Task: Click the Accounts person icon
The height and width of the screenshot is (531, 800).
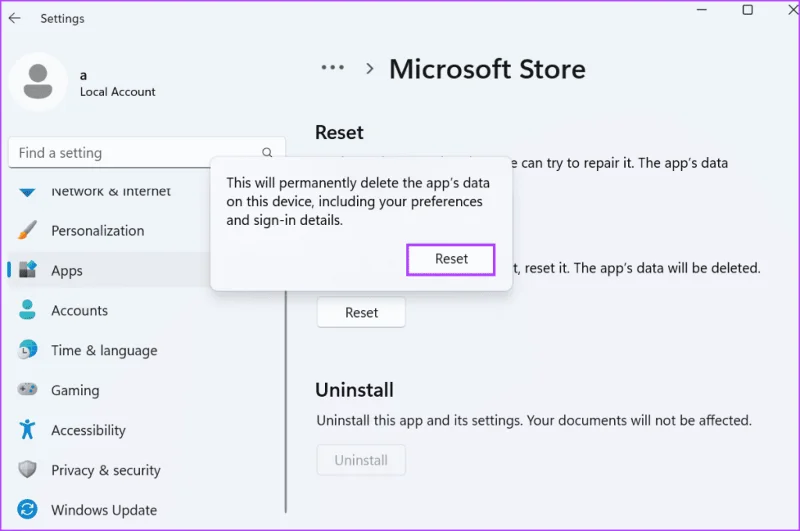Action: (27, 310)
